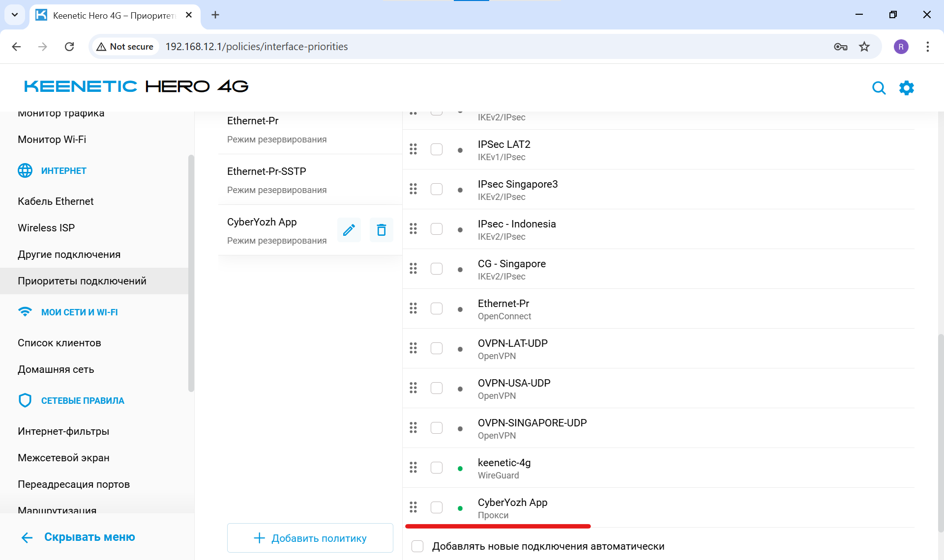Screen dimensions: 944x560
Task: Bookmark page with star icon
Action: tap(864, 47)
